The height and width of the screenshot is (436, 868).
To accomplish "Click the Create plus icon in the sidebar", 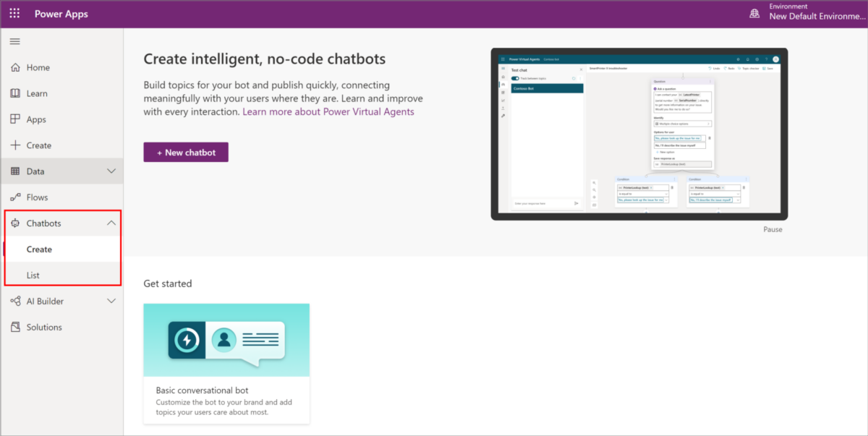I will [x=15, y=145].
